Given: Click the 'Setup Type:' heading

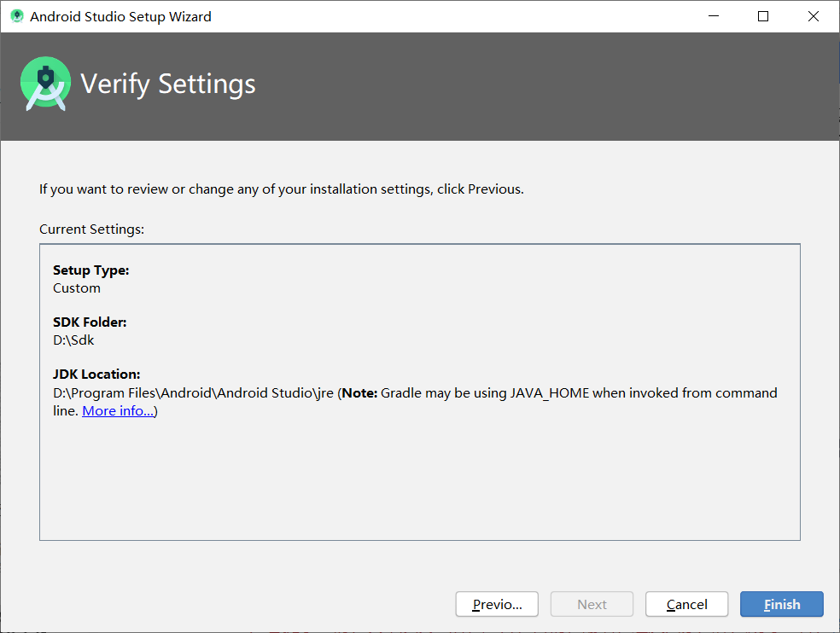Looking at the screenshot, I should click(91, 270).
